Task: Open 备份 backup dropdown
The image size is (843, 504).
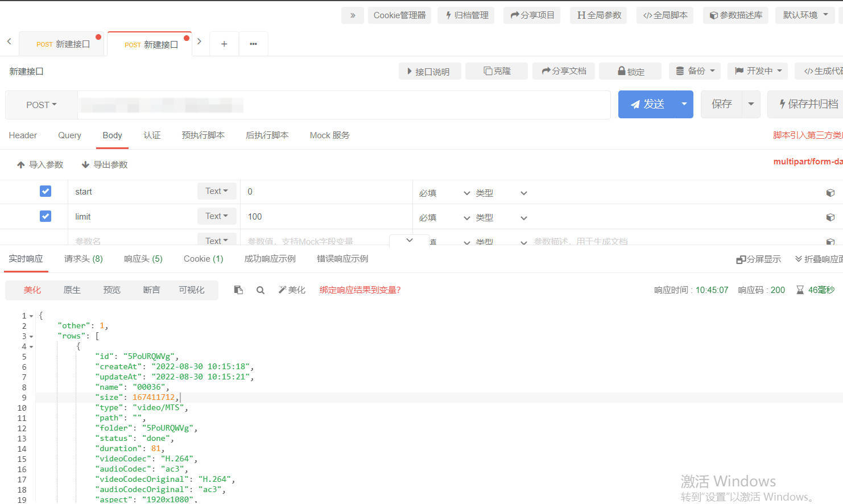Action: 695,71
